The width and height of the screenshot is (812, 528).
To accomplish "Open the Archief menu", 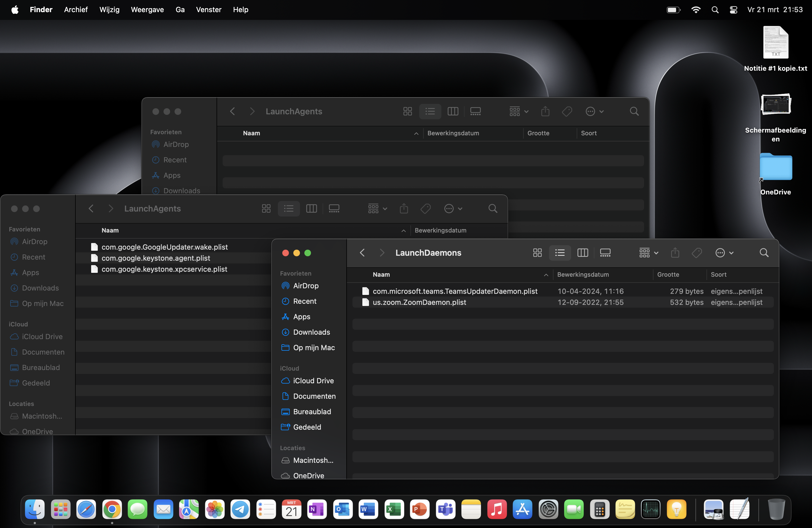I will point(75,10).
